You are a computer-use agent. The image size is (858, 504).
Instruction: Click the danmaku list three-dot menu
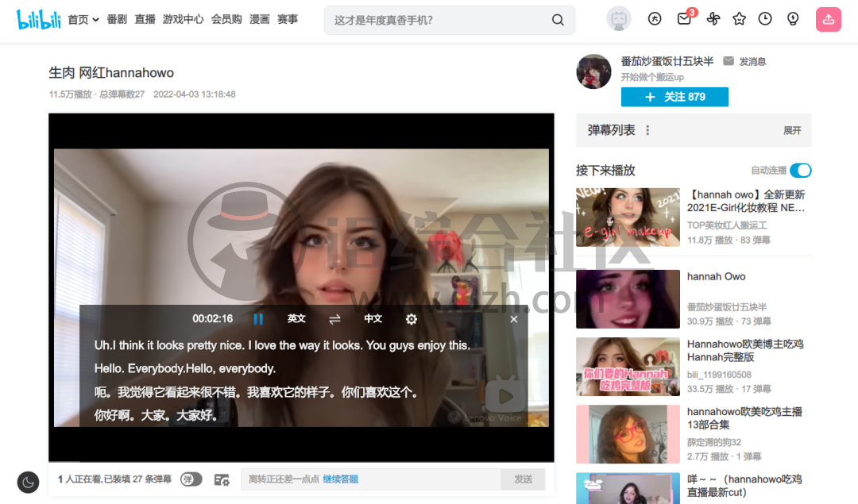pos(648,130)
